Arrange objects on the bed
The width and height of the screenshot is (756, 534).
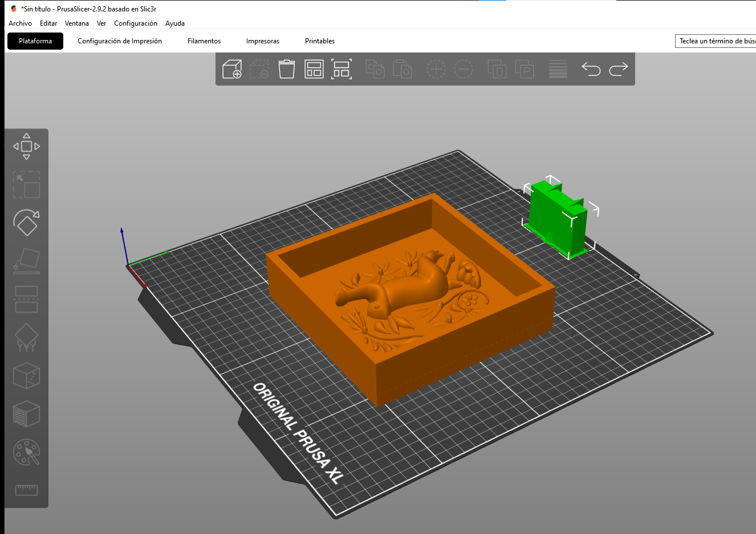(314, 70)
